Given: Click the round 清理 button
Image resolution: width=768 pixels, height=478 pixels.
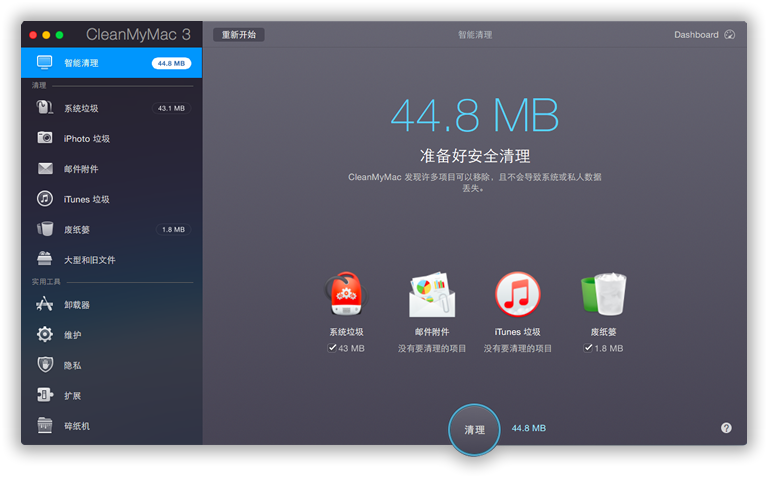Looking at the screenshot, I should coord(474,430).
